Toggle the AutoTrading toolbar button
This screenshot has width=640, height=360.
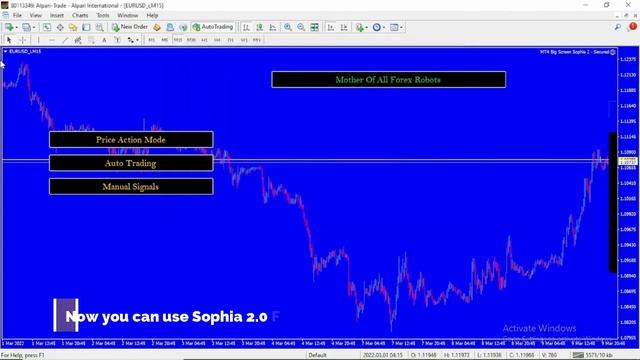point(213,27)
